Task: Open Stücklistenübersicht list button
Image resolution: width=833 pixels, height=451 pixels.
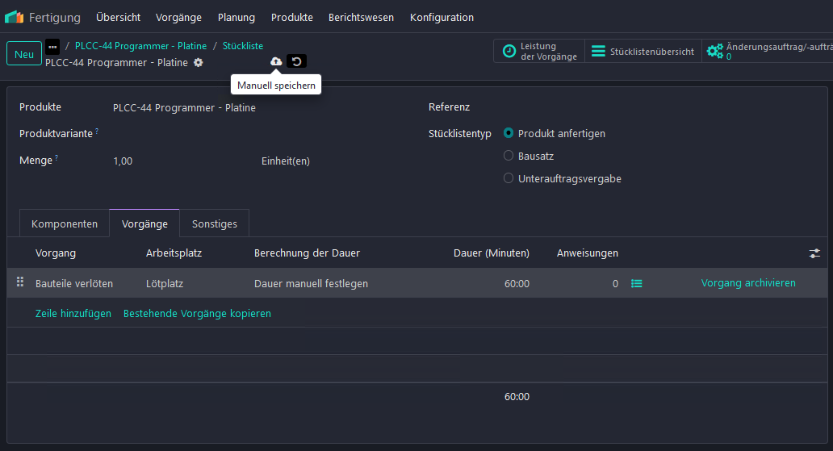Action: tap(643, 52)
